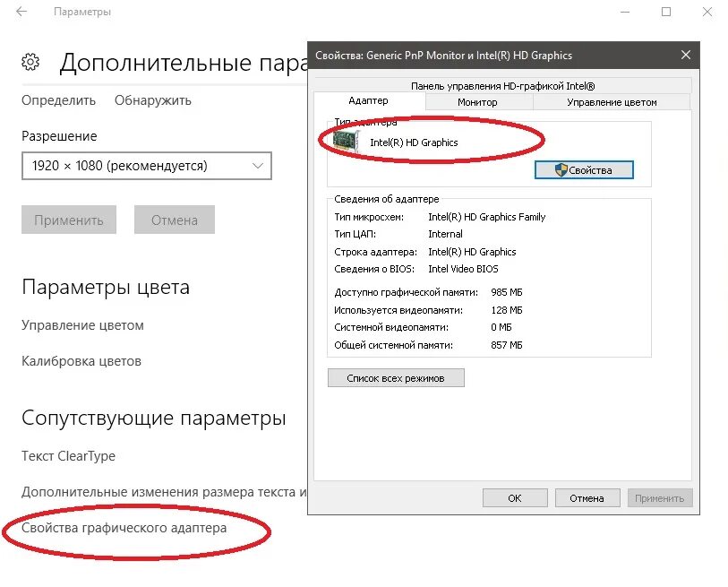Viewport: 728px width, 587px height.
Task: Open the Панель управления HD-графикой Intel tab
Action: 503,86
